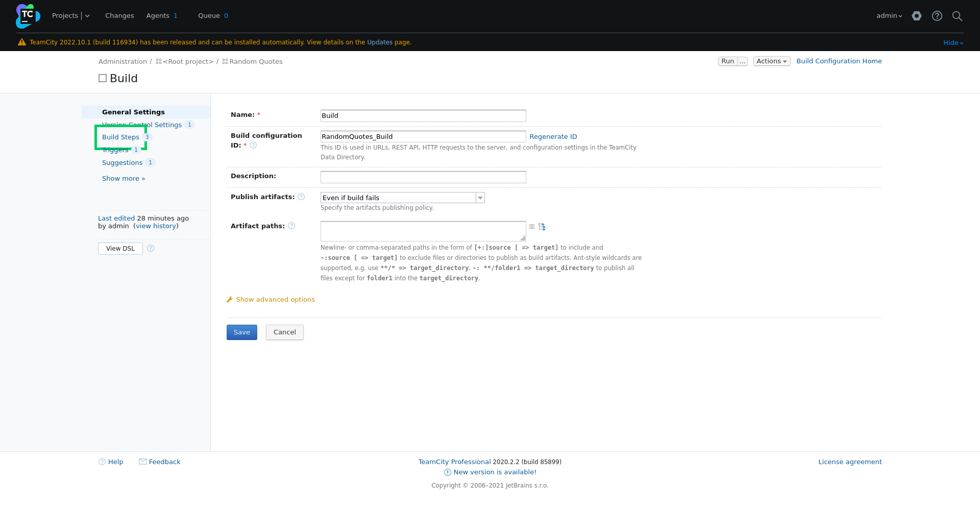Click the Administration breadcrumb
This screenshot has width=980, height=508.
pos(122,62)
